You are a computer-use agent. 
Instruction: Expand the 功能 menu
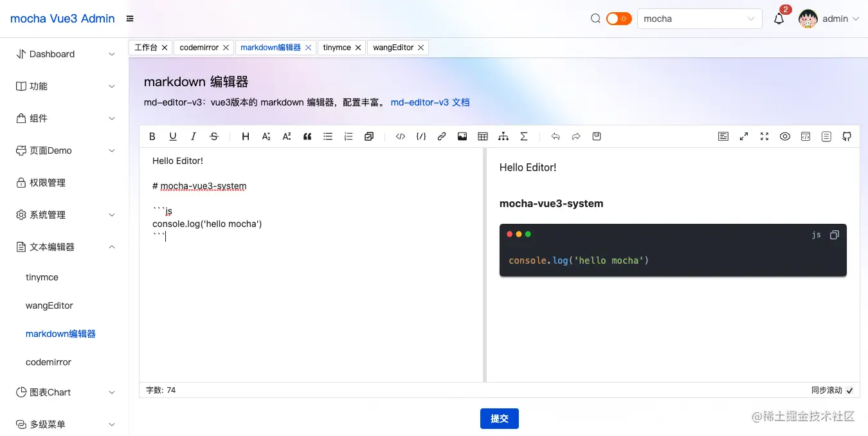64,86
